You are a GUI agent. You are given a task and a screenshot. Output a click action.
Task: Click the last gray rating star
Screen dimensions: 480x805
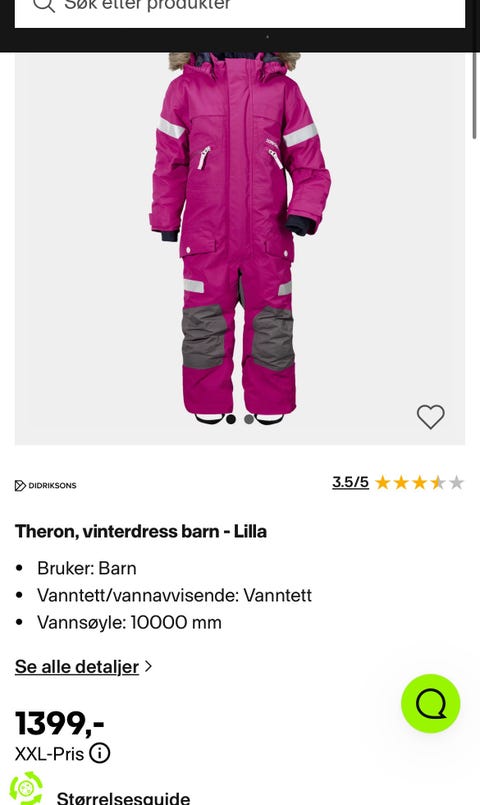click(x=456, y=483)
